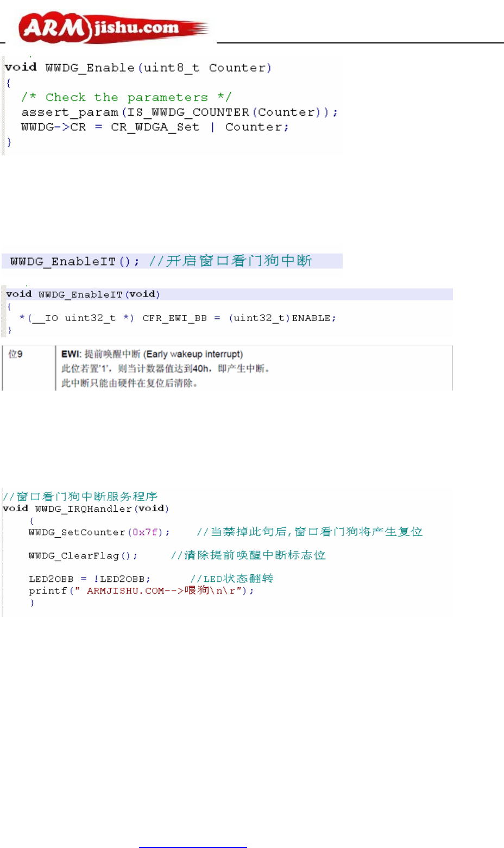
Task: Click the comment '//当禁掉此句后,窗口看门狗将产生复位'
Action: [310, 532]
